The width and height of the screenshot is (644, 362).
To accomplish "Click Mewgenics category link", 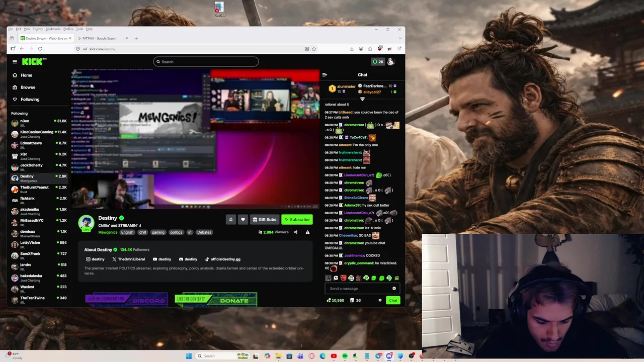I will pos(108,232).
